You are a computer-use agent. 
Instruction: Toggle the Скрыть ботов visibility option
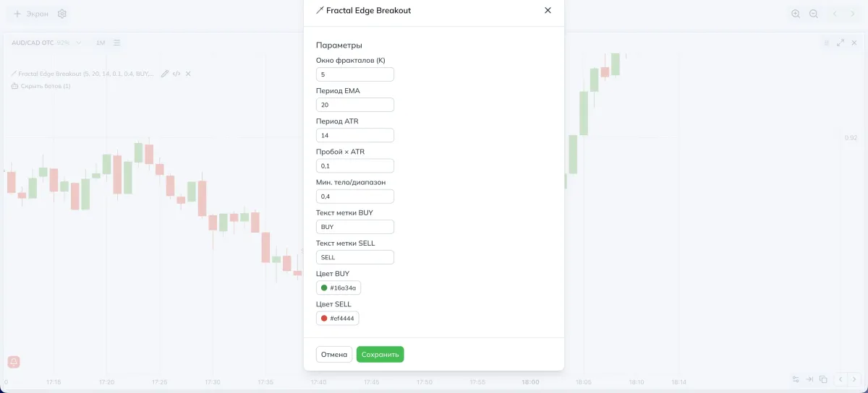point(41,86)
